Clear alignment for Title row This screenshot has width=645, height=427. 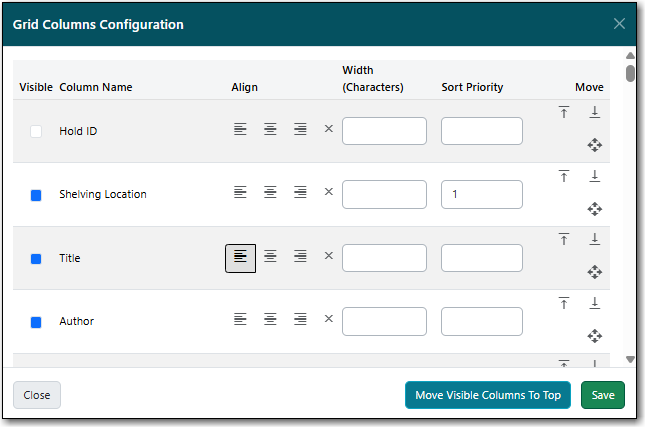[x=329, y=256]
